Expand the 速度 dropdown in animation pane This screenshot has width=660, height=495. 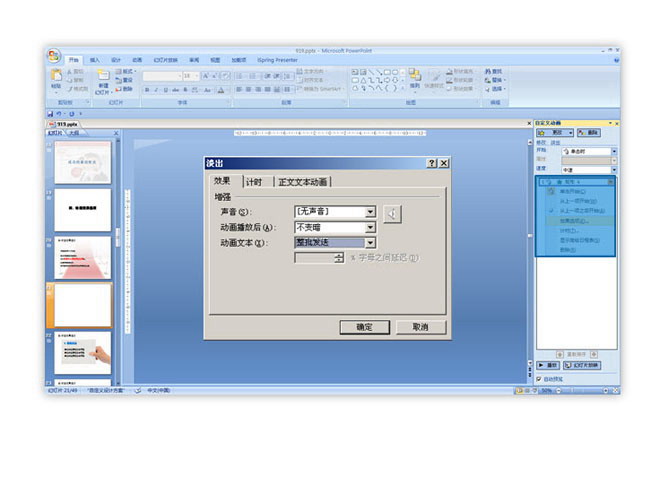tap(613, 170)
